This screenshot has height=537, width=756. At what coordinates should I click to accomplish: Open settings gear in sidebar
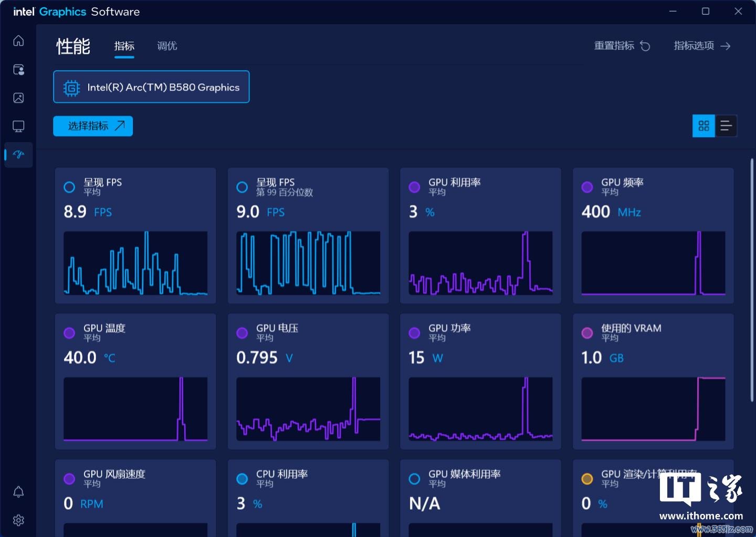[x=18, y=520]
